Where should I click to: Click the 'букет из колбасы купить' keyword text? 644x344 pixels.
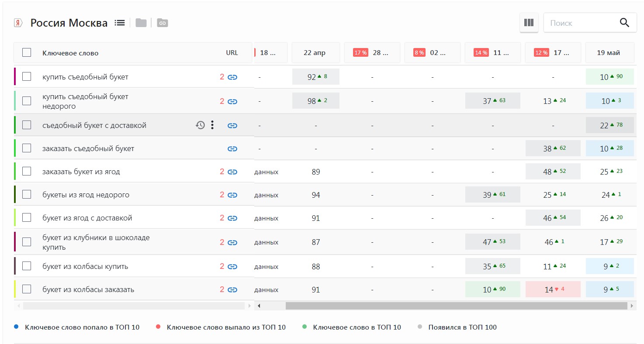point(85,266)
